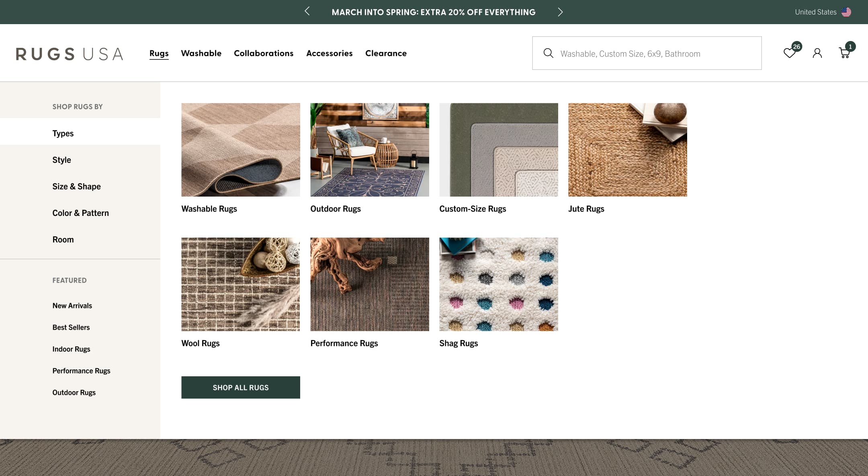
Task: Open the account profile icon
Action: pyautogui.click(x=817, y=53)
